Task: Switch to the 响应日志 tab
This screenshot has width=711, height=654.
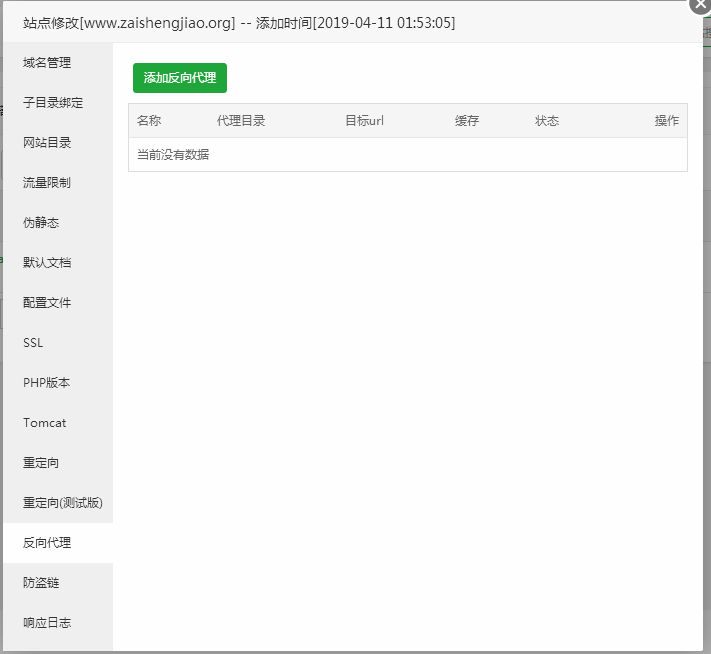Action: [x=58, y=623]
